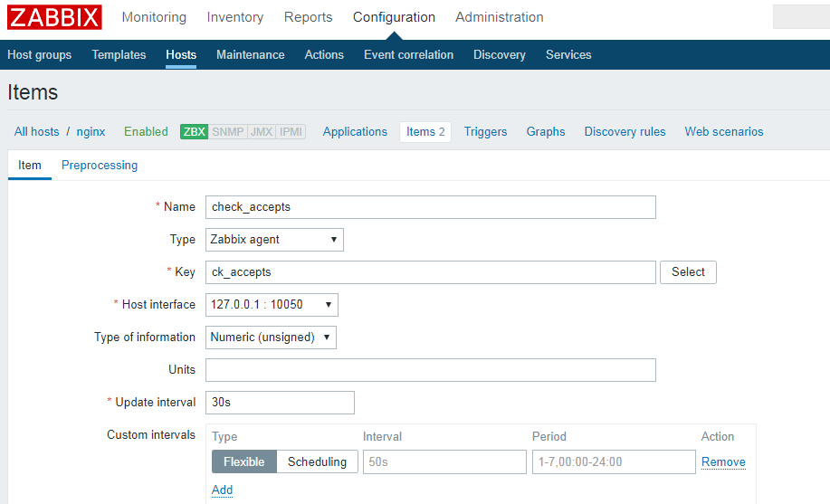Click the Key field with ck_accepts
The height and width of the screenshot is (504, 830).
click(x=430, y=272)
